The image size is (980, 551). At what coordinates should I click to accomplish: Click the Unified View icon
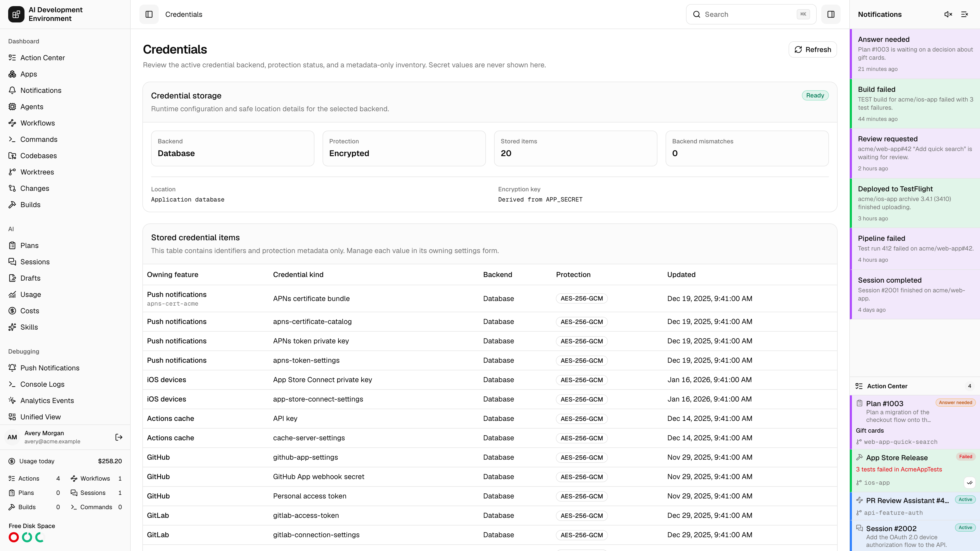[12, 417]
